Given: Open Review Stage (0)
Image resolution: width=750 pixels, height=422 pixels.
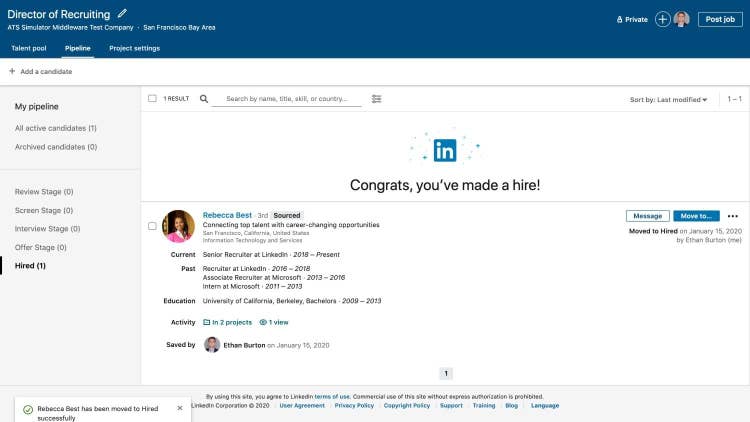Looking at the screenshot, I should pyautogui.click(x=44, y=191).
